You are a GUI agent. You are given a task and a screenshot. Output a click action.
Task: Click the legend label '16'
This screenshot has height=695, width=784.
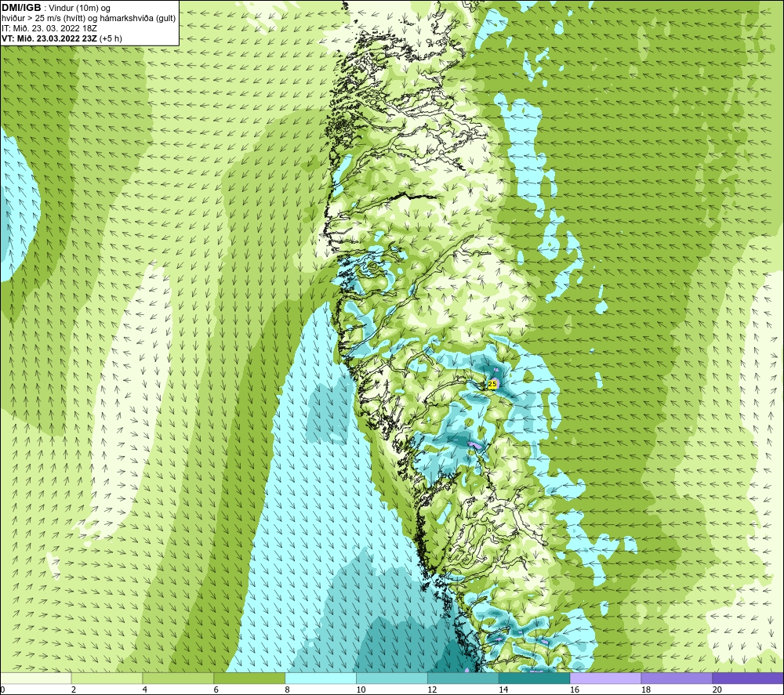click(x=574, y=690)
